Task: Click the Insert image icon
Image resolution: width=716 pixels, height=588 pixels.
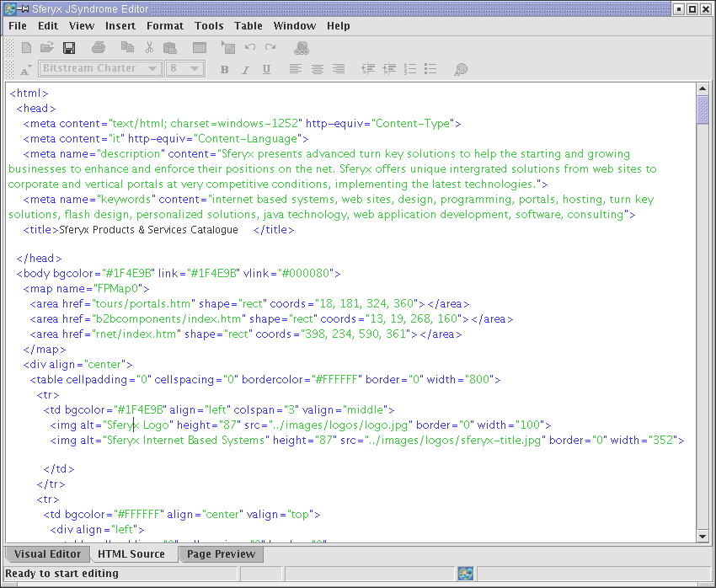Action: [x=227, y=47]
